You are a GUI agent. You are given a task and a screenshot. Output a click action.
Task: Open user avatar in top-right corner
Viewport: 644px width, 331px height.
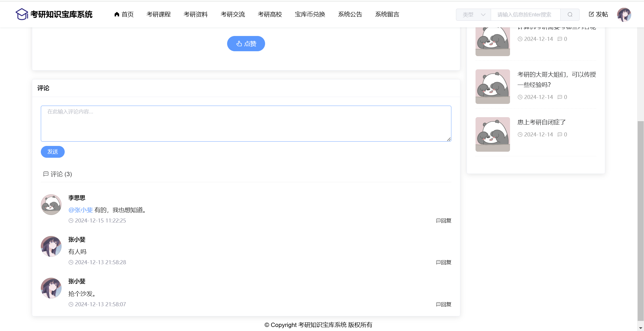coord(624,15)
